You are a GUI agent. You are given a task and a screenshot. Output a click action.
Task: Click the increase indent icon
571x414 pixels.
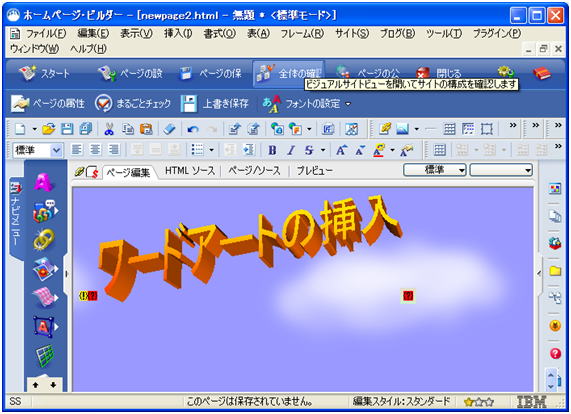pos(249,150)
